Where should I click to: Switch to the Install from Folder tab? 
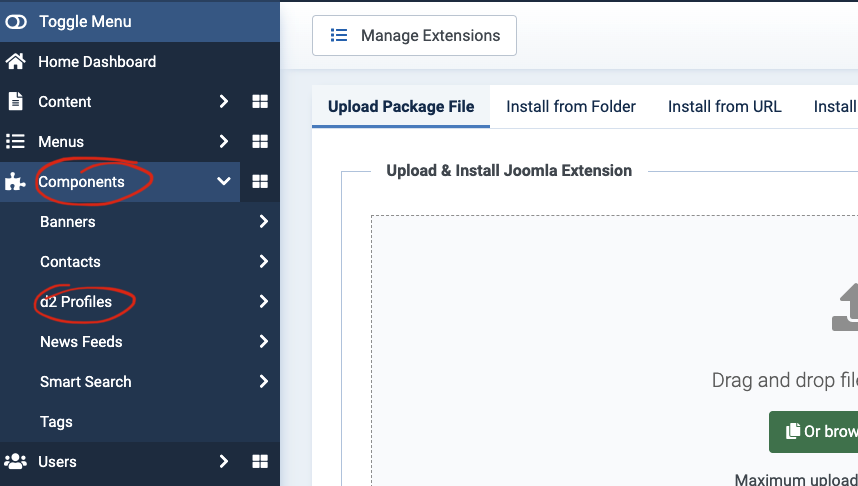(571, 106)
